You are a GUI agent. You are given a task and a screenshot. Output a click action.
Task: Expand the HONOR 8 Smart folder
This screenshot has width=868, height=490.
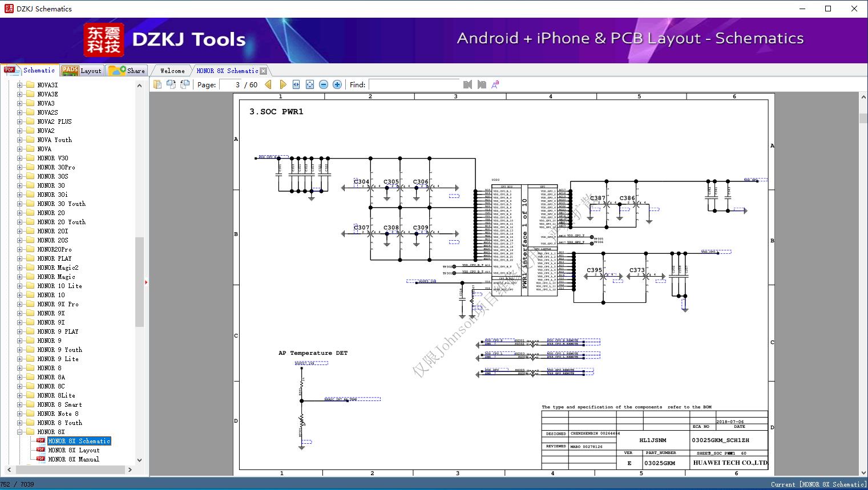[x=20, y=404]
